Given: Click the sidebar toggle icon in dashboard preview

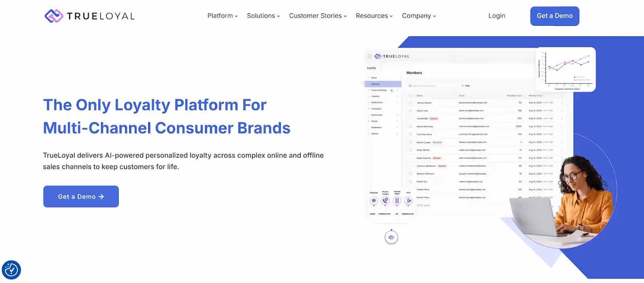Looking at the screenshot, I should [x=369, y=56].
